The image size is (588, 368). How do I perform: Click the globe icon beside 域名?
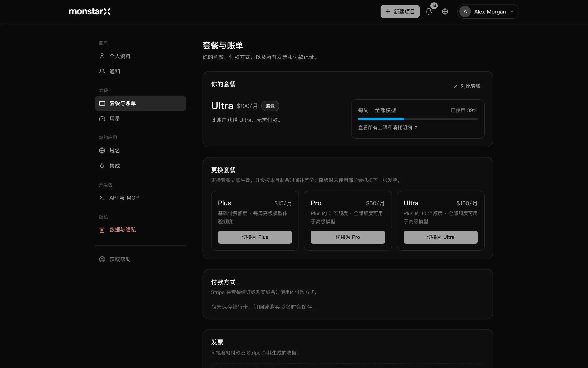pos(102,151)
